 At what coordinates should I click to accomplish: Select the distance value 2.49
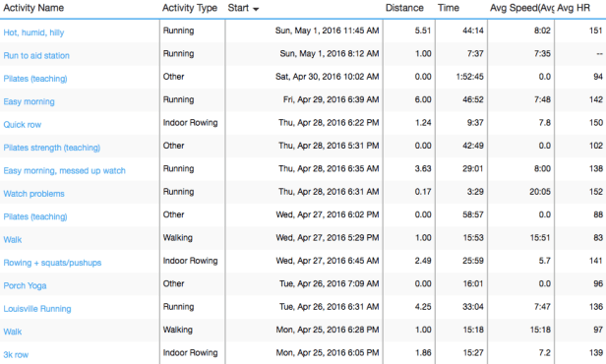coord(423,261)
